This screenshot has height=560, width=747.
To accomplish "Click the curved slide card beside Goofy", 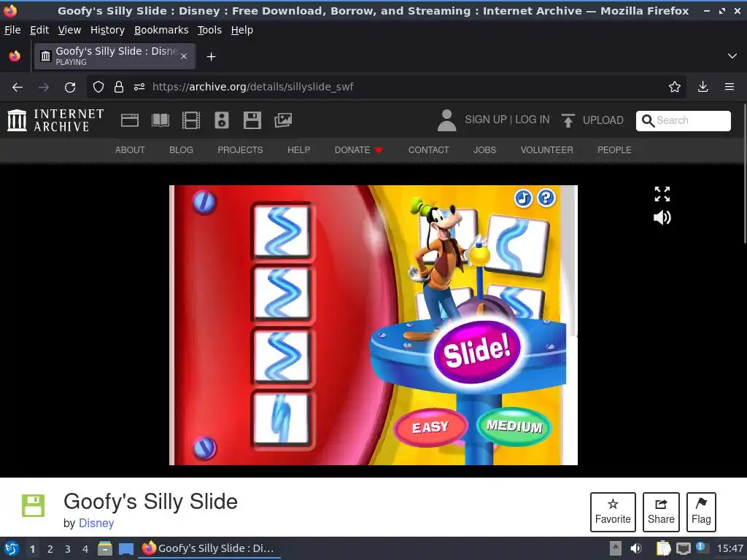I will [519, 245].
